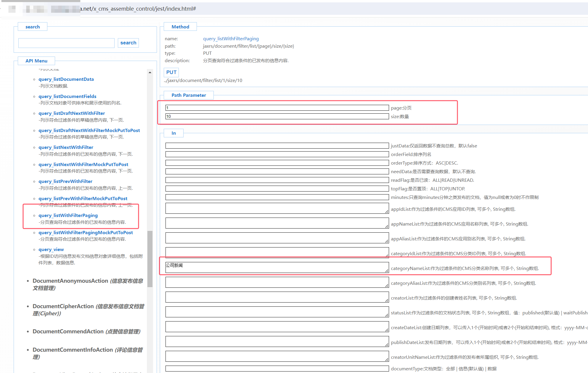Select query_listPrevWithFilter API entry
This screenshot has height=373, width=588.
pyautogui.click(x=65, y=181)
